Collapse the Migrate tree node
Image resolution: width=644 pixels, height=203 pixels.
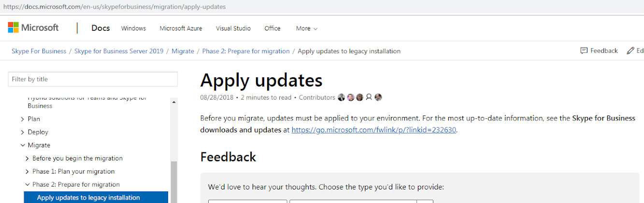coord(23,145)
